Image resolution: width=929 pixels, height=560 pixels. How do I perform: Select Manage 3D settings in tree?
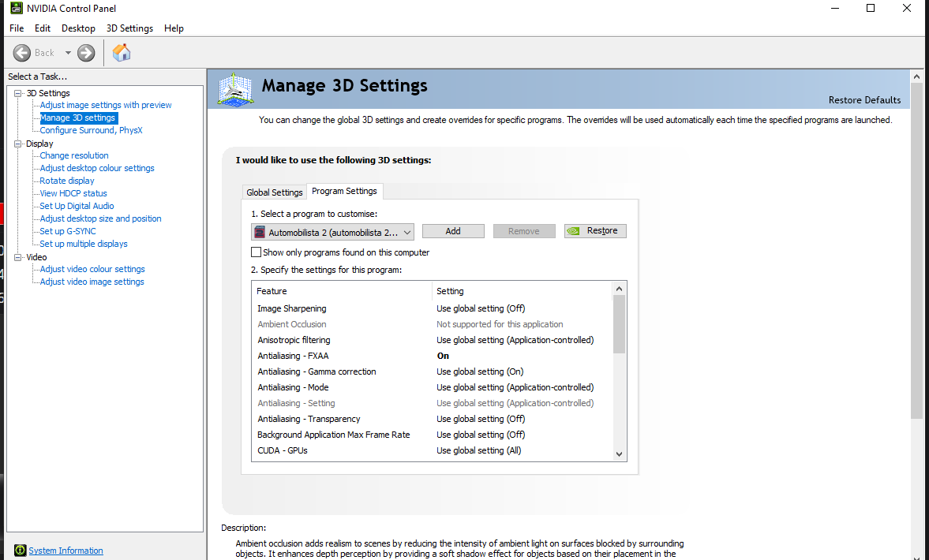point(77,118)
